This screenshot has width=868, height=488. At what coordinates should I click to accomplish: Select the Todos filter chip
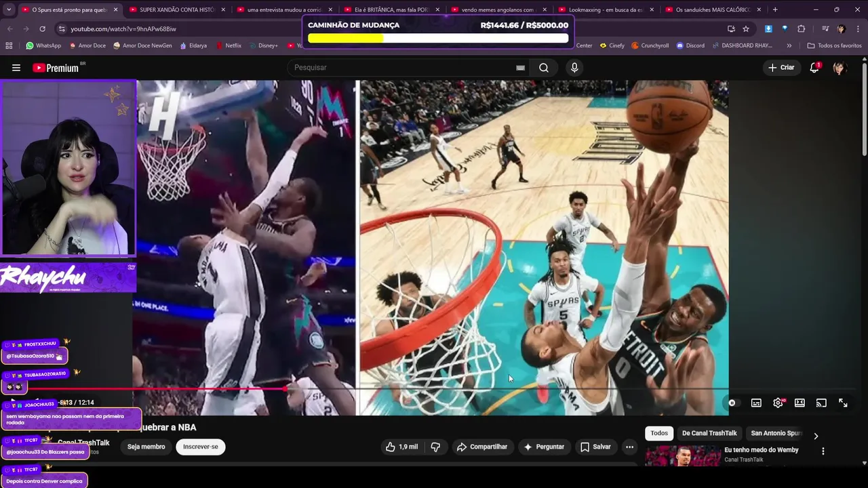659,433
